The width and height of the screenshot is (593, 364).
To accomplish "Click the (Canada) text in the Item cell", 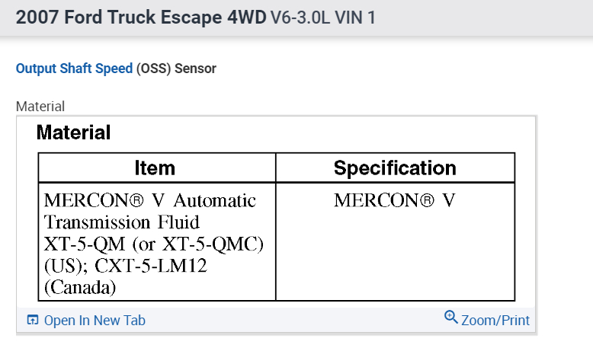I will click(80, 289).
